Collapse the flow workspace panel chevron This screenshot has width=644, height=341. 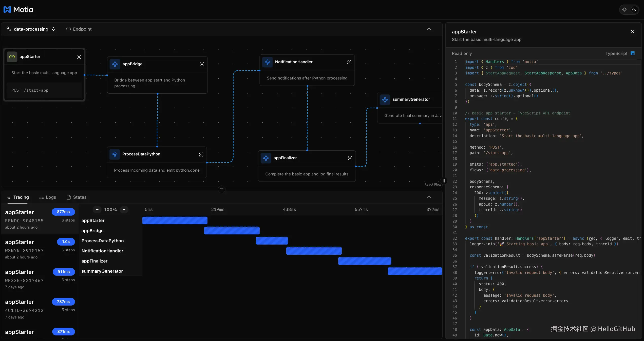429,29
